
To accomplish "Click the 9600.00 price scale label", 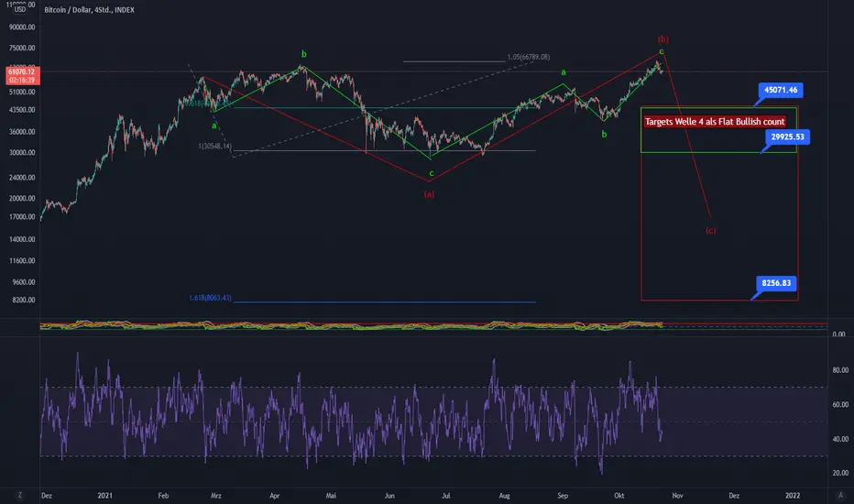I will (x=23, y=282).
